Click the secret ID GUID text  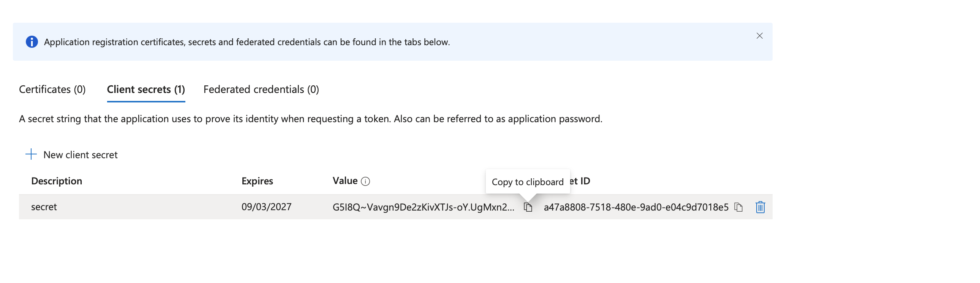[636, 207]
